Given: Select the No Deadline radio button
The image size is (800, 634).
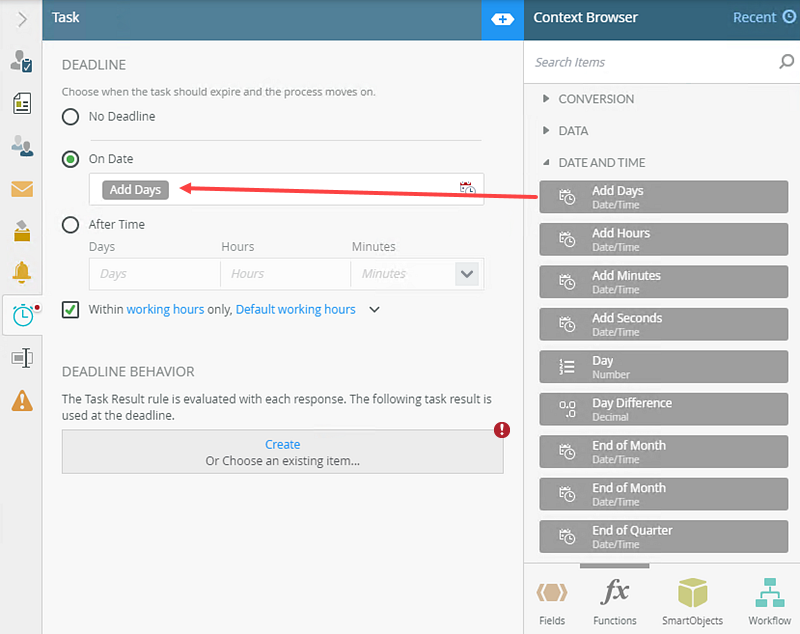Looking at the screenshot, I should (x=71, y=117).
